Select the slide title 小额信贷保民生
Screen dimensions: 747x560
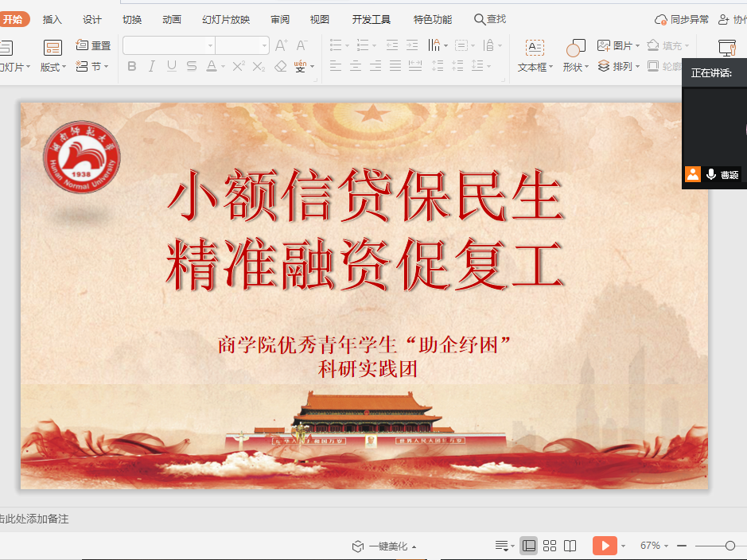365,196
